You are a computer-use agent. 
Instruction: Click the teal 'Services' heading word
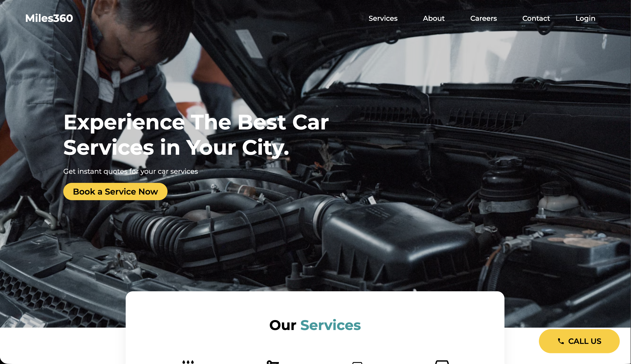[330, 325]
